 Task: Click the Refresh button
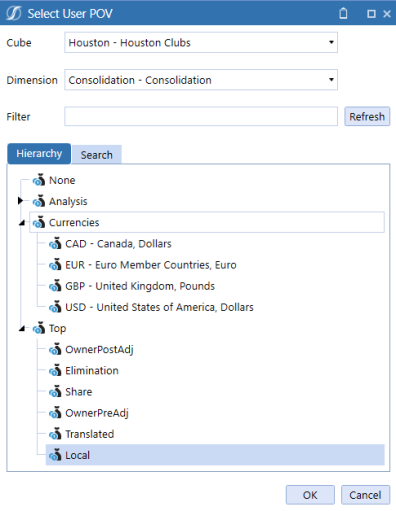click(x=367, y=116)
